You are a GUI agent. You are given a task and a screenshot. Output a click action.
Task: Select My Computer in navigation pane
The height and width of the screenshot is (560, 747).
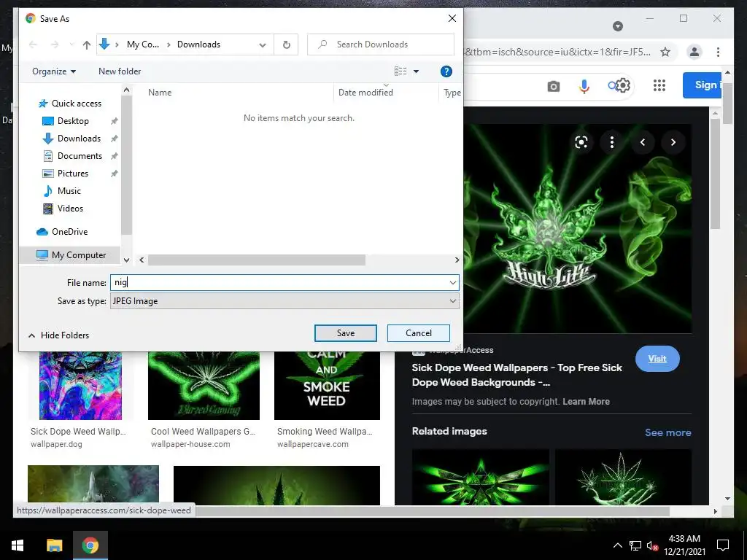[x=70, y=255]
